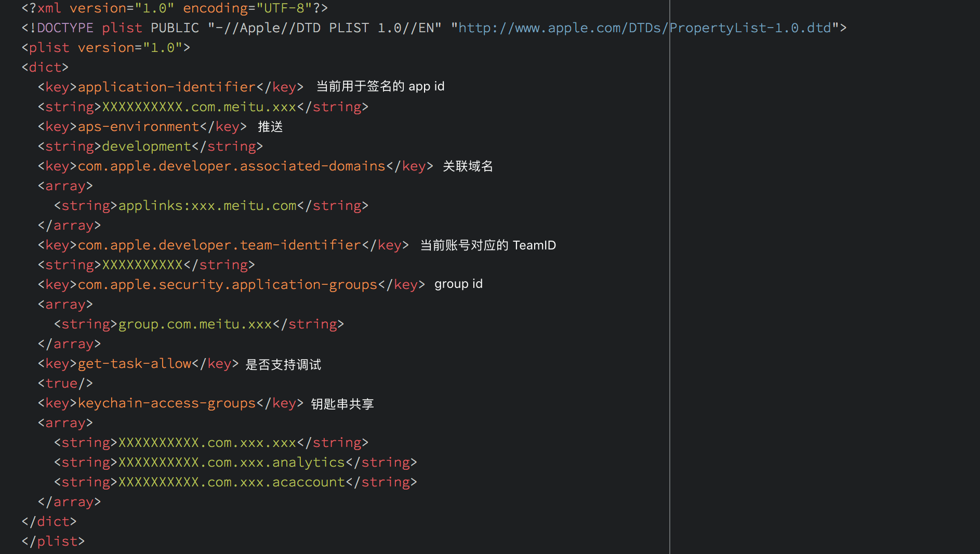Click the application-groups key name
Image resolution: width=980 pixels, height=554 pixels.
coord(227,285)
